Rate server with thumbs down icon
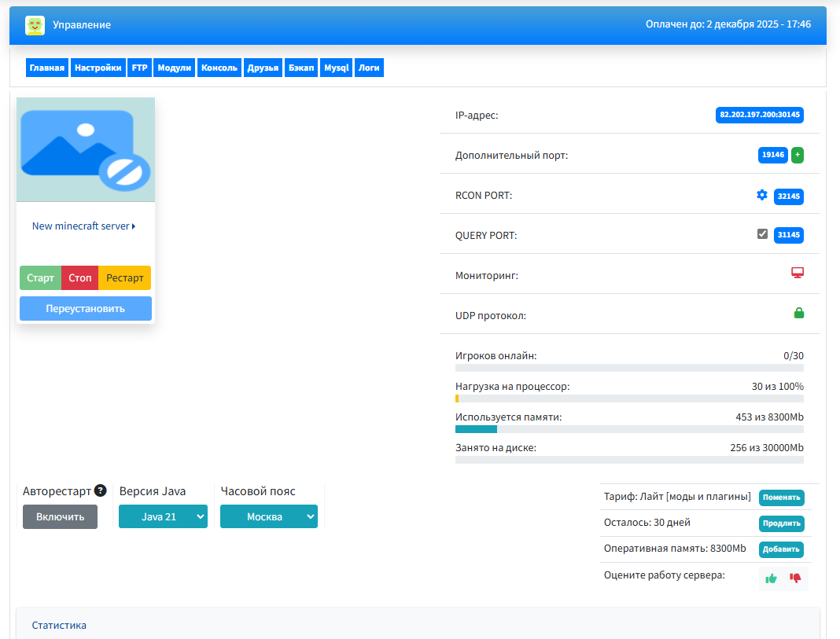Viewport: 840px width, 639px height. coord(795,578)
